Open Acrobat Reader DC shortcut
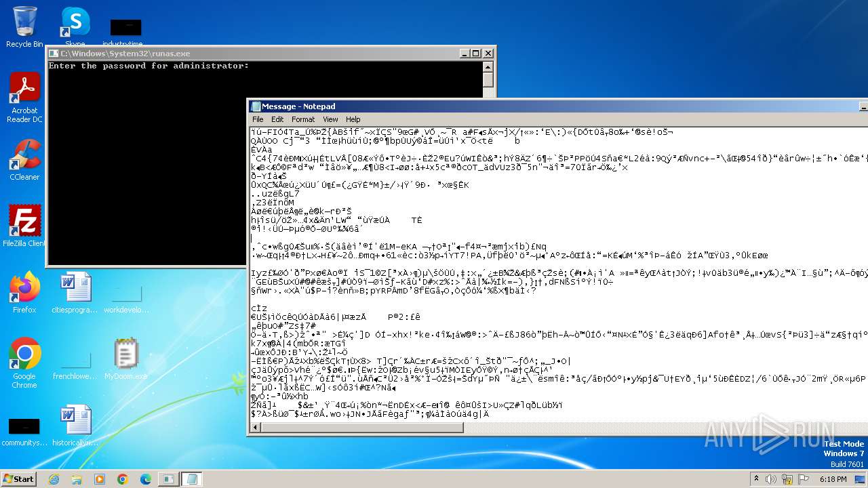 pos(24,97)
